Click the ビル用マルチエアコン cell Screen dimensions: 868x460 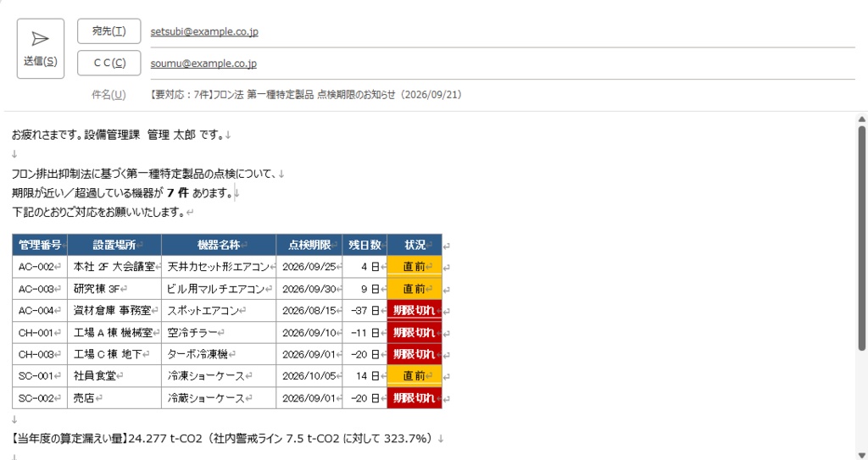[219, 289]
